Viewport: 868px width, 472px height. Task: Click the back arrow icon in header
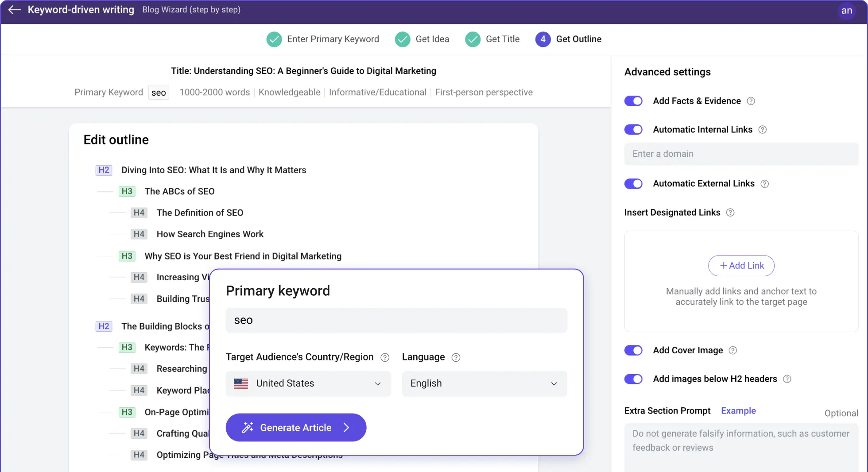coord(15,10)
